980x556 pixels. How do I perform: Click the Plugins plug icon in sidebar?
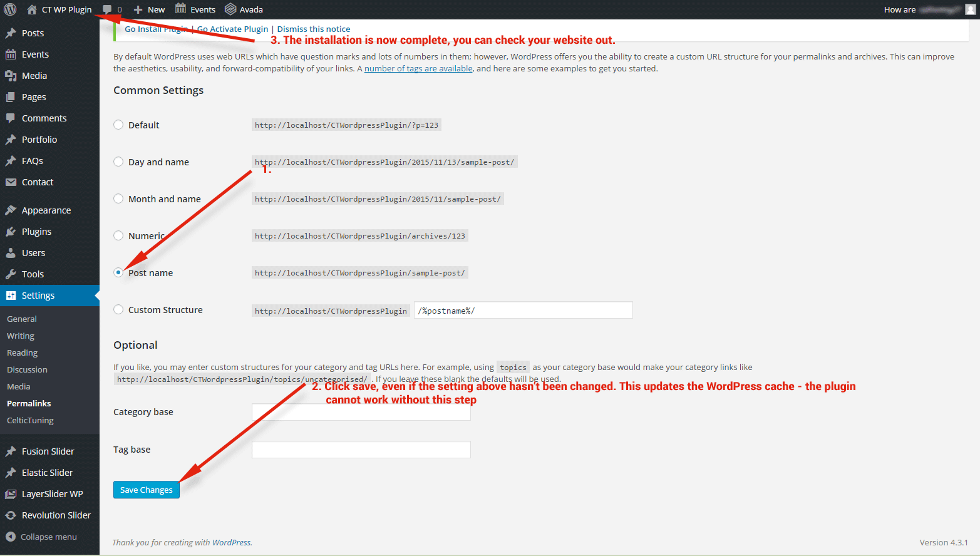(11, 232)
